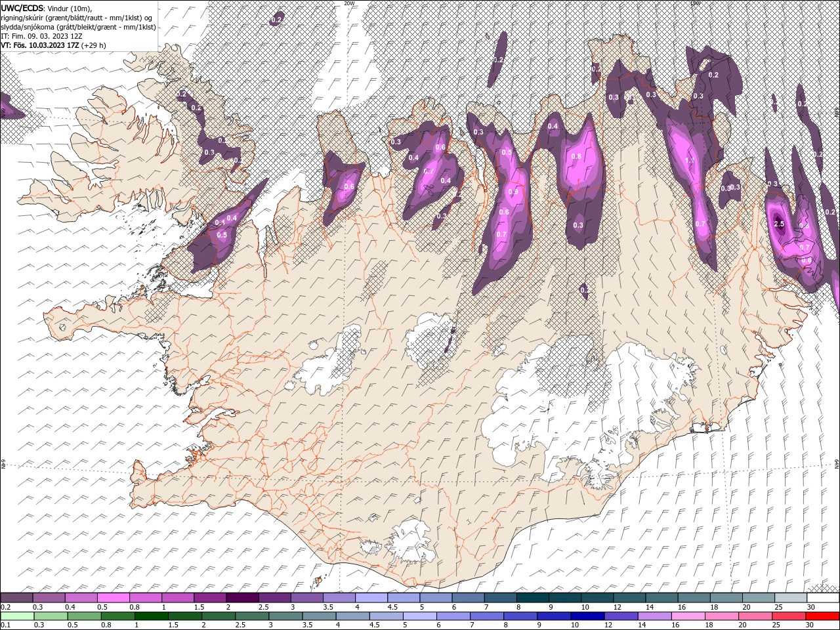This screenshot has height=630, width=840.
Task: Click the init time 'IT: Fim. 09. 03. 2023 12Z'
Action: click(x=42, y=36)
